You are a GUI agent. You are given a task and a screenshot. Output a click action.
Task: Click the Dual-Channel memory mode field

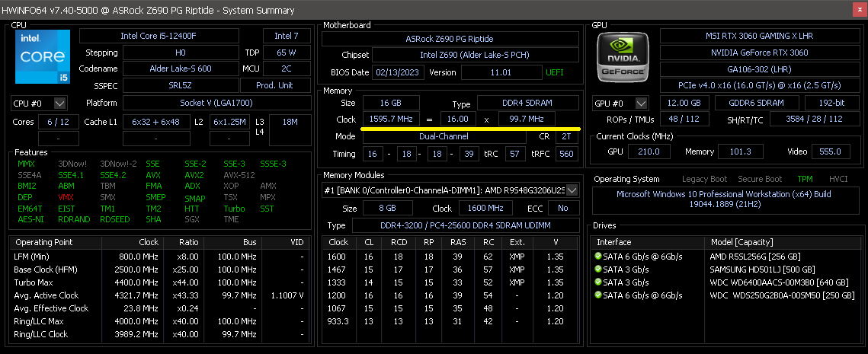pyautogui.click(x=446, y=136)
